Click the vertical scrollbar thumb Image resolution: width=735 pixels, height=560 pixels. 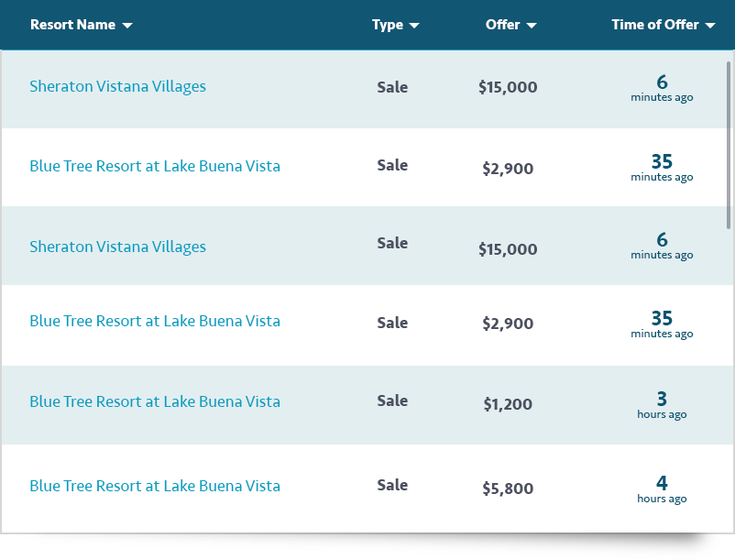(729, 142)
